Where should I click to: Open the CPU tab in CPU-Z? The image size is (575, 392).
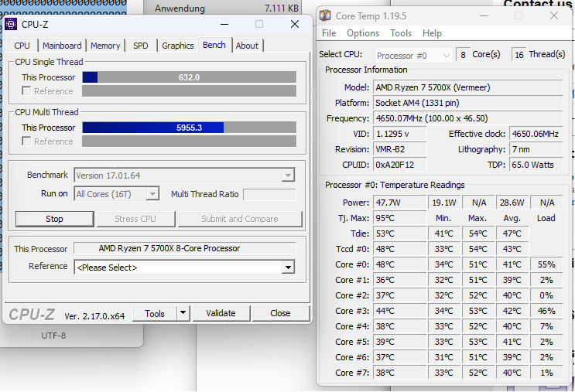(x=22, y=46)
